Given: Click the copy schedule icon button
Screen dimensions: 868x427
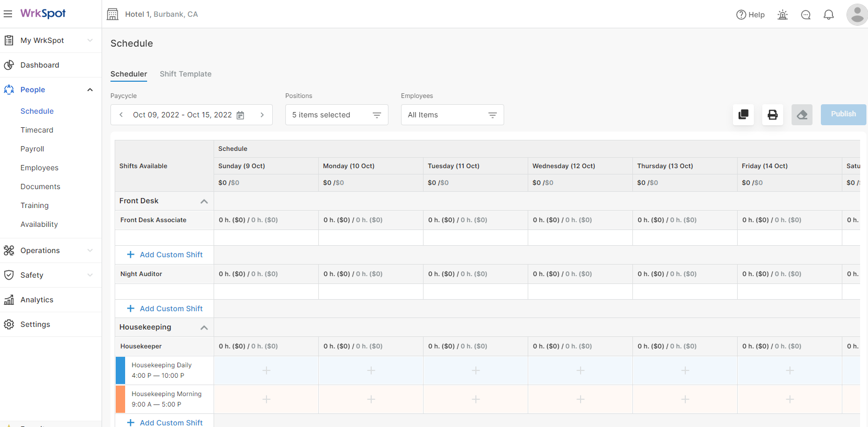Looking at the screenshot, I should coord(743,115).
